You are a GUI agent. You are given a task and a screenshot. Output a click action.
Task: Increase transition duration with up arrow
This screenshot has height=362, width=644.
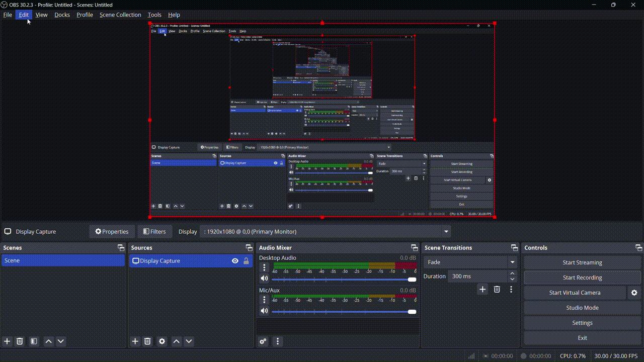(x=512, y=273)
